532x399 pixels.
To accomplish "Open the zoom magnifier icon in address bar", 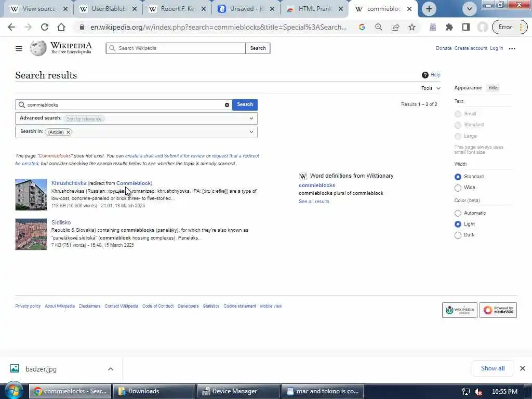I will pos(379,27).
